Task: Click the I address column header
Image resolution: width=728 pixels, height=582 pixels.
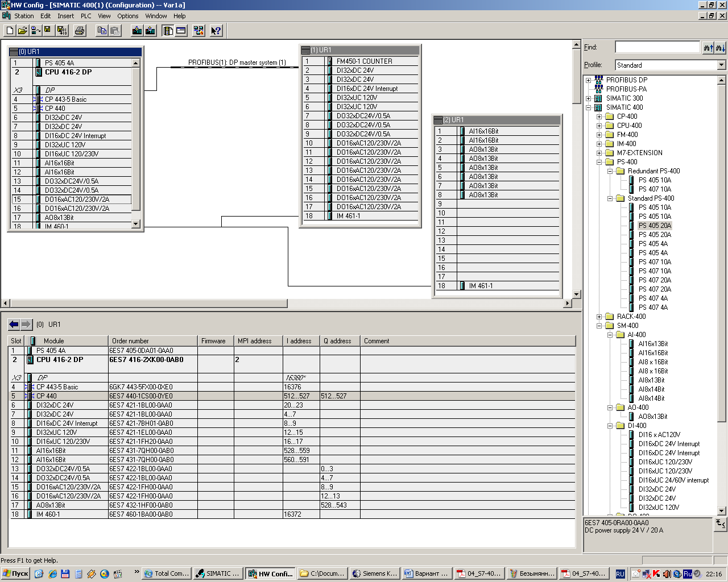Action: click(x=301, y=341)
